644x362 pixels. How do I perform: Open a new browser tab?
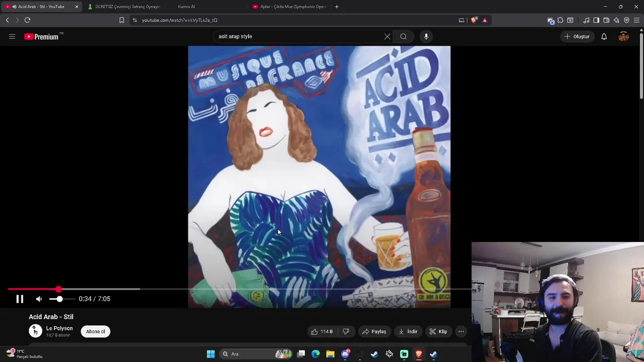click(x=337, y=7)
